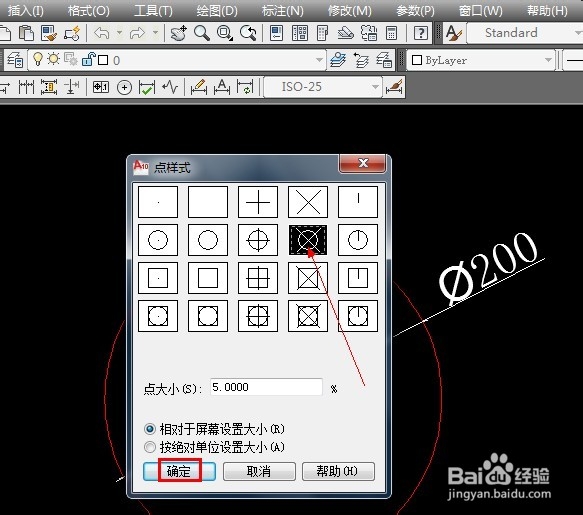
Task: Click the 取消 cancel button
Action: point(259,471)
